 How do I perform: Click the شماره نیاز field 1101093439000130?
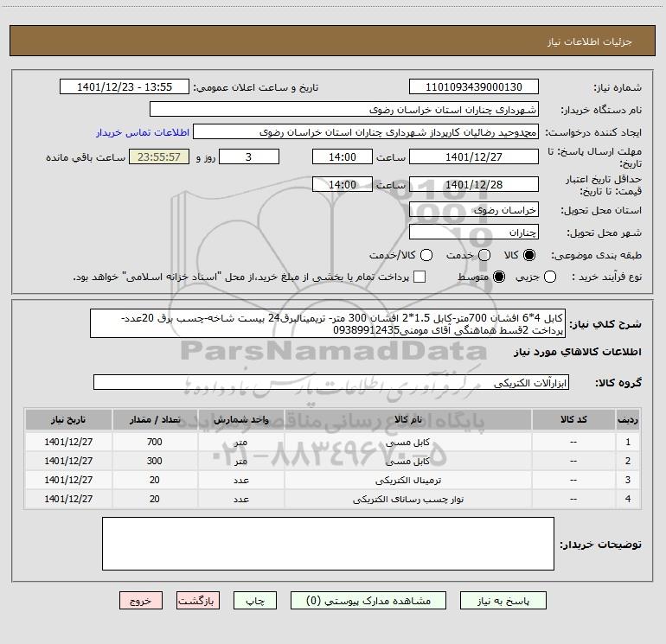(x=474, y=86)
